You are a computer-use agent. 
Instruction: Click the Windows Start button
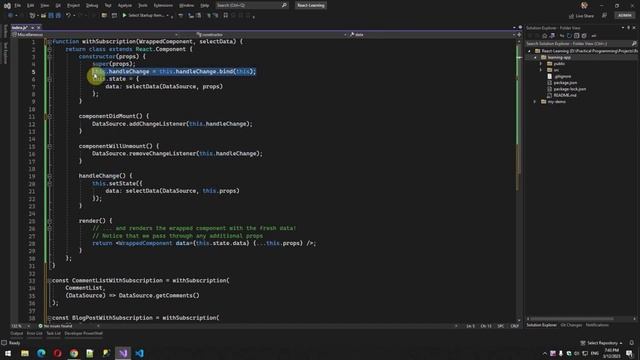coord(8,353)
